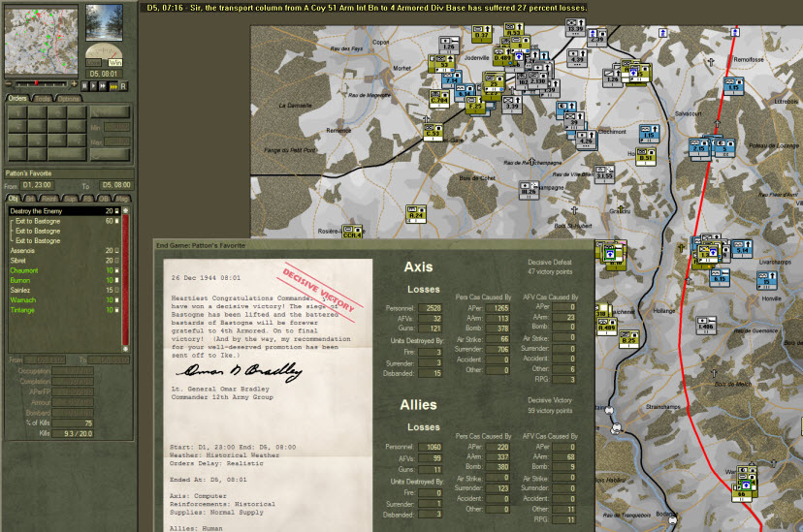
Task: Click the From field showing D1, 23:00
Action: click(37, 185)
